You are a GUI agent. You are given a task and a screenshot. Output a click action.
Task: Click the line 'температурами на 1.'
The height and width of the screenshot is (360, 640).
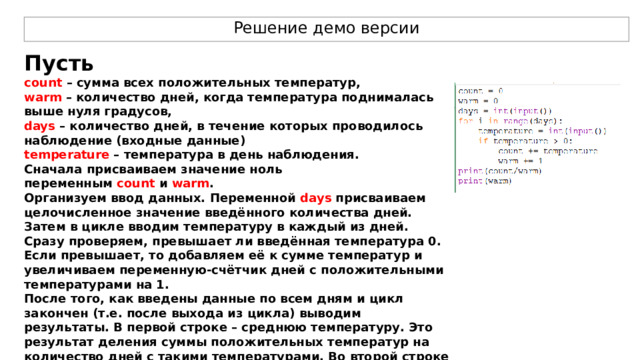pos(96,284)
